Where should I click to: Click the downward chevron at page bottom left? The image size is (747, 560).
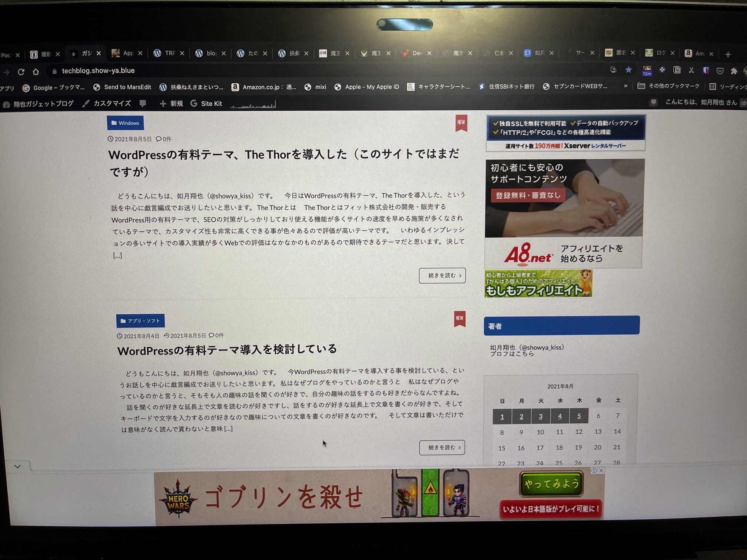[17, 466]
